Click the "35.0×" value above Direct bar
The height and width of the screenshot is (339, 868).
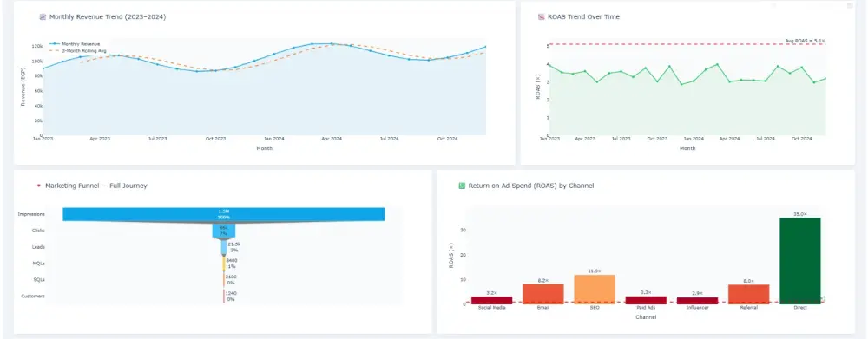click(x=800, y=214)
